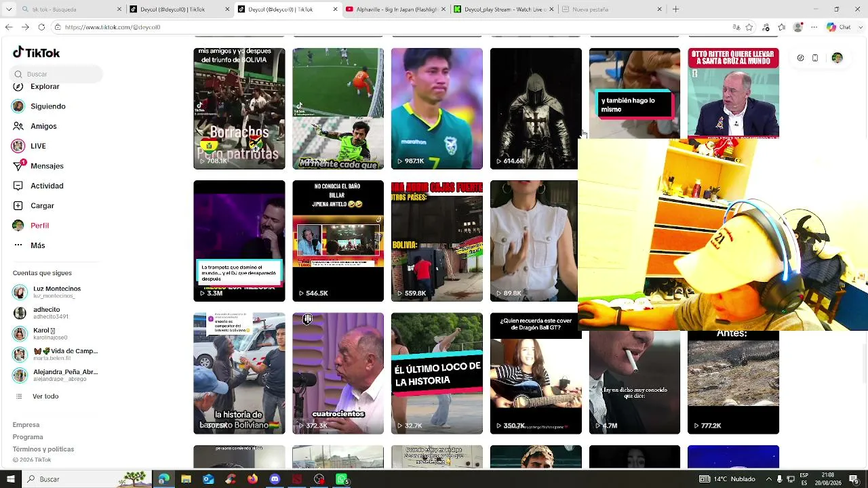868x488 pixels.
Task: Open the Copilot Chat button
Action: (839, 27)
